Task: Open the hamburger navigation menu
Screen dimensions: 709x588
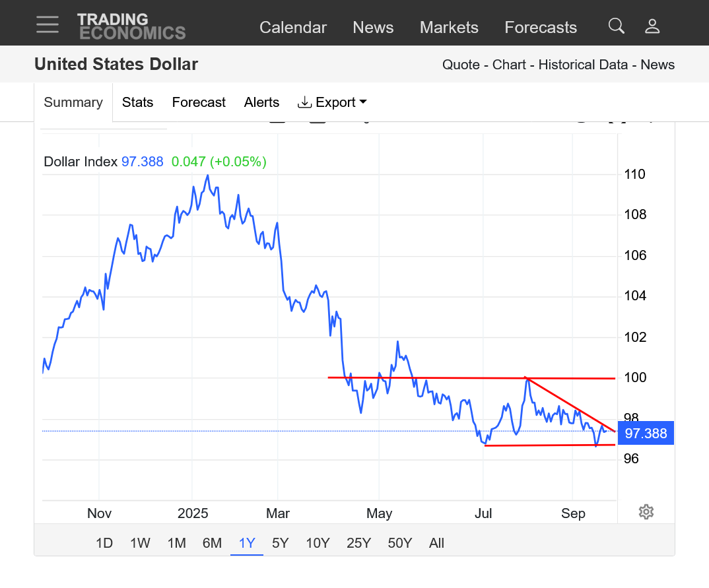Action: point(48,25)
